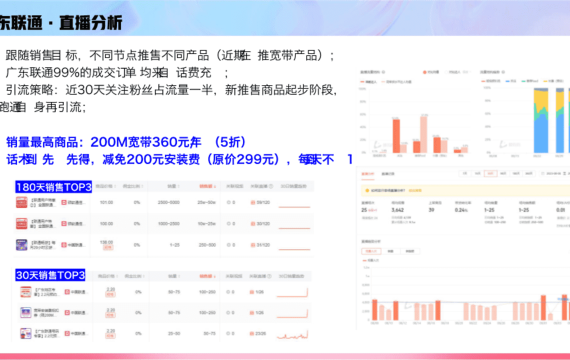Image resolution: width=570 pixels, height=360 pixels.
Task: Click the 直播分析 slide title
Action: (x=91, y=23)
